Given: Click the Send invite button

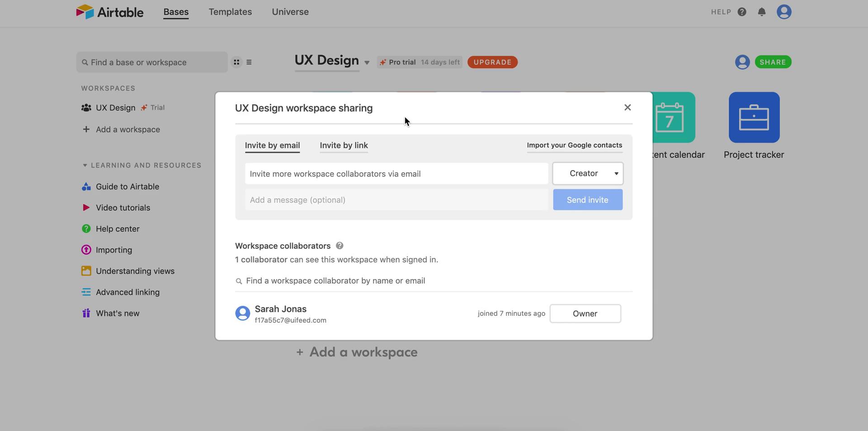Looking at the screenshot, I should pos(588,200).
